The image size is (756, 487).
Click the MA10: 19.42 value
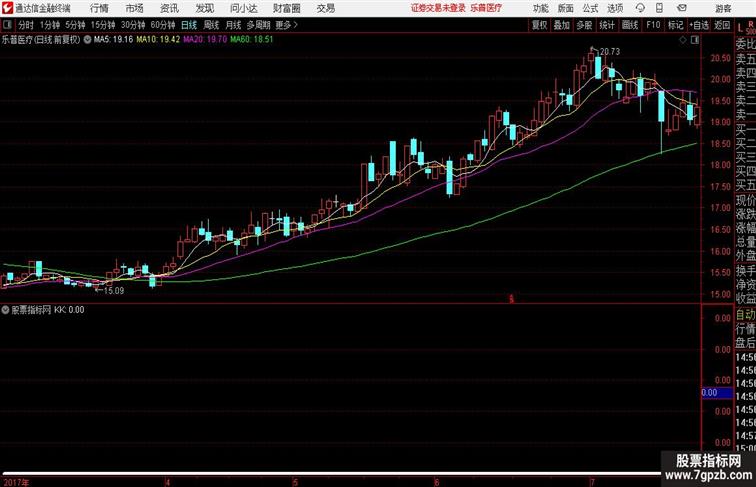pyautogui.click(x=158, y=40)
